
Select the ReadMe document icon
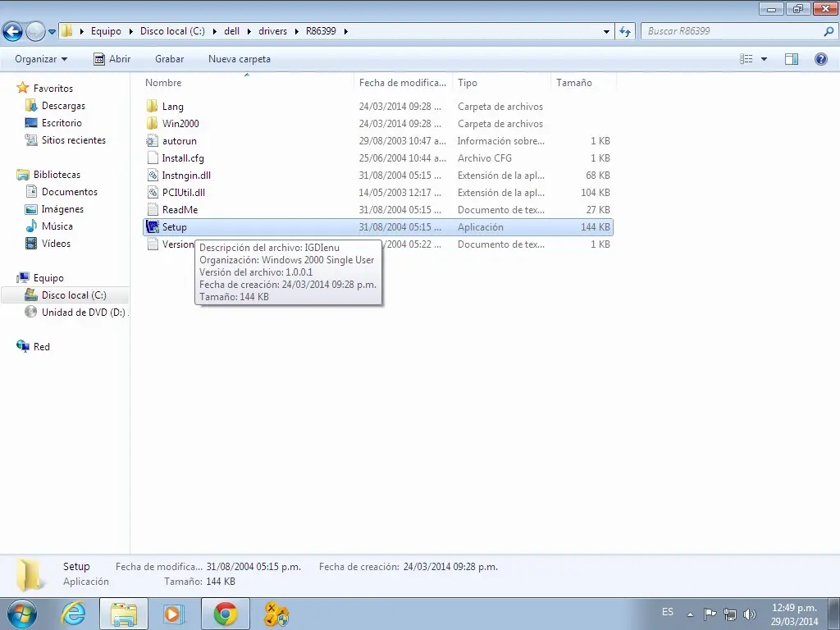152,209
